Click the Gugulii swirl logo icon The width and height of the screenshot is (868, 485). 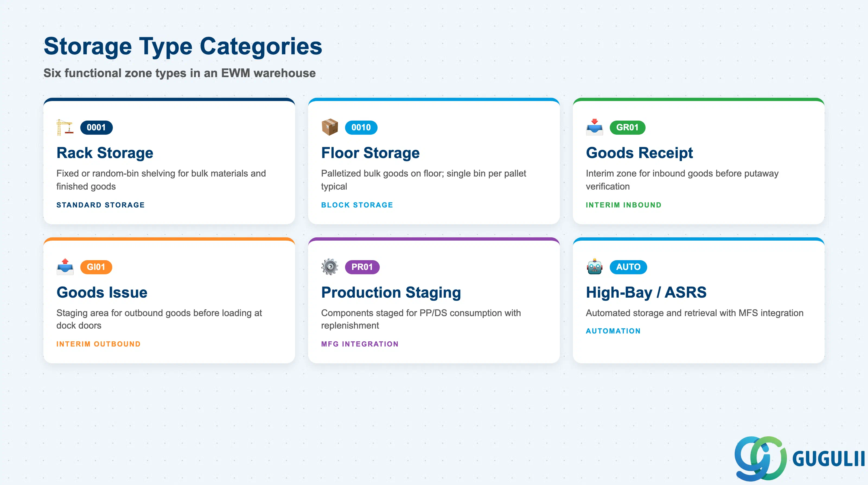coord(761,458)
